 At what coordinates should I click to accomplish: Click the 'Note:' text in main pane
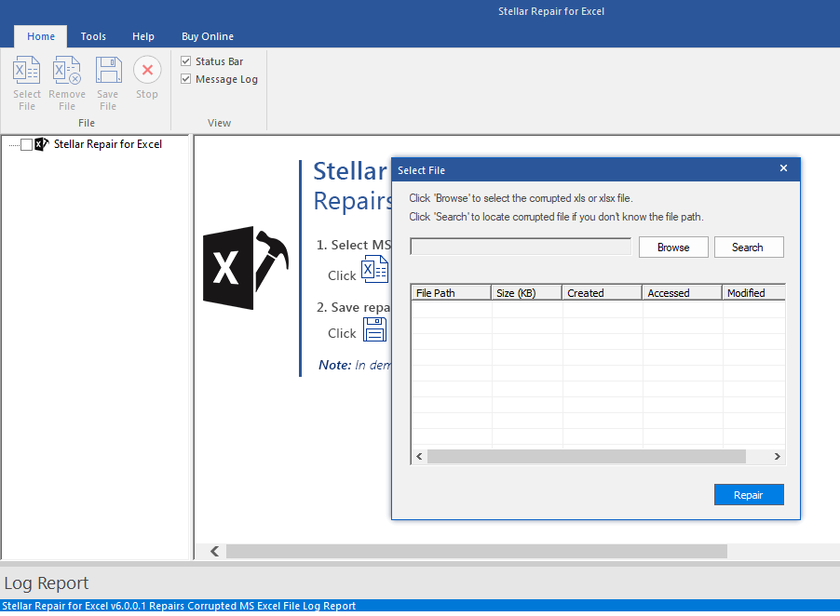click(x=334, y=365)
